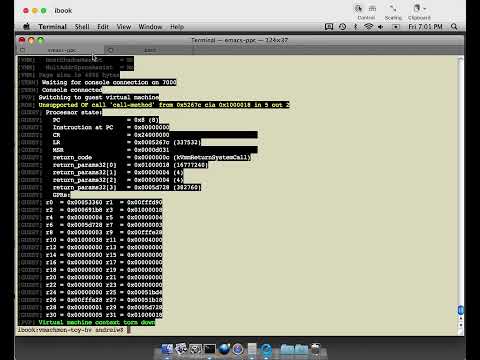The width and height of the screenshot is (480, 360).
Task: Click 'Switching to guest virtual machine' line
Action: 89,97
